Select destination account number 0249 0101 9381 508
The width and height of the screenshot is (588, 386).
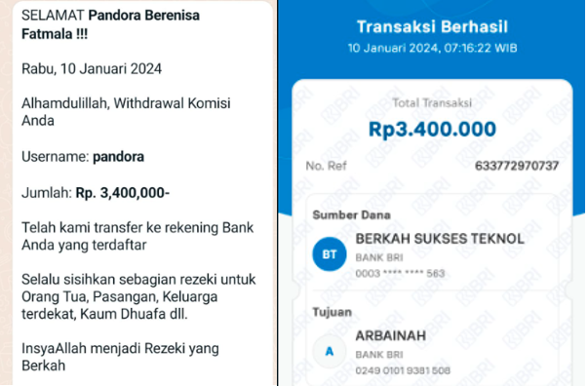pyautogui.click(x=403, y=370)
